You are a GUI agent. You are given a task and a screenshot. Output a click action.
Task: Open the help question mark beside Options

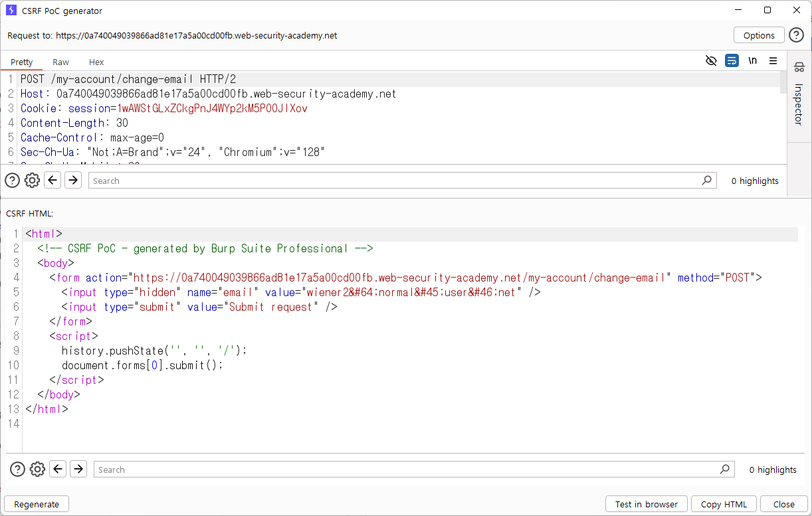(x=796, y=35)
